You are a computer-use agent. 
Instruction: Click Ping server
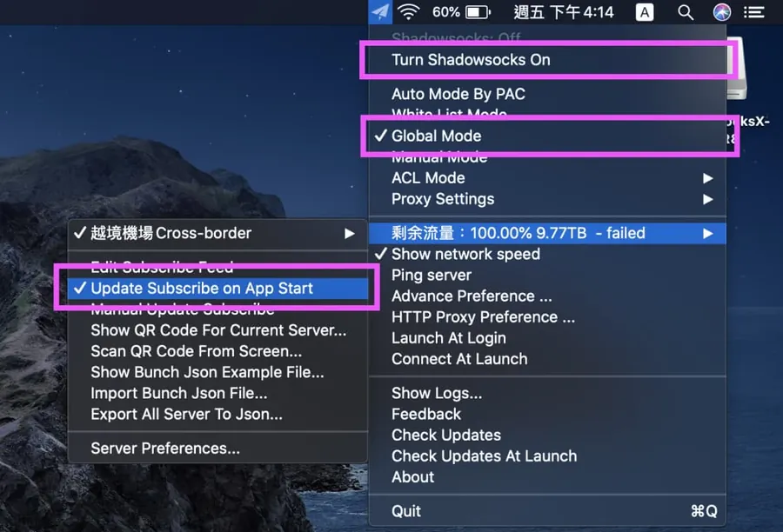547,275
